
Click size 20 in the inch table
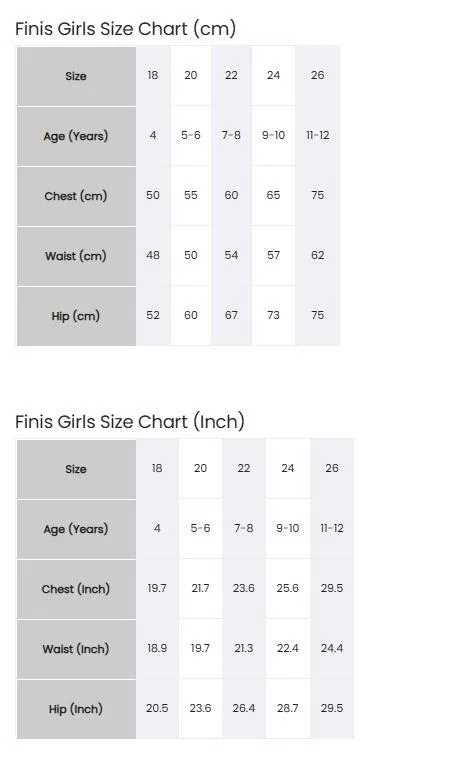point(200,468)
